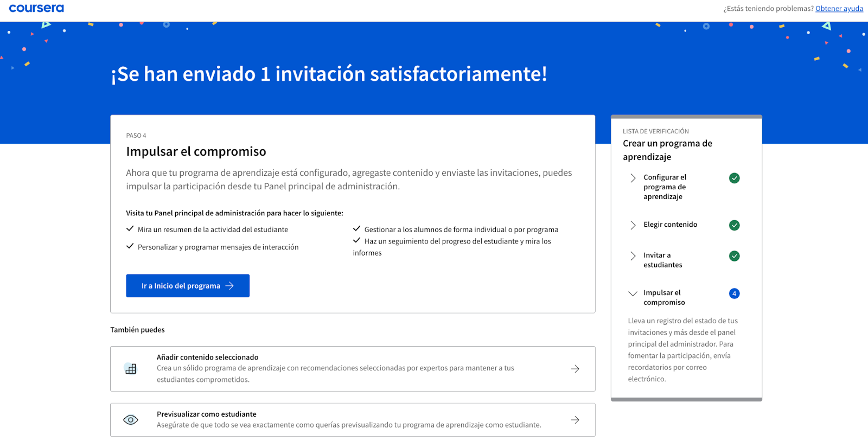The width and height of the screenshot is (868, 441).
Task: Click green checkmark next to Invitar a estudiantes
Action: pos(734,256)
